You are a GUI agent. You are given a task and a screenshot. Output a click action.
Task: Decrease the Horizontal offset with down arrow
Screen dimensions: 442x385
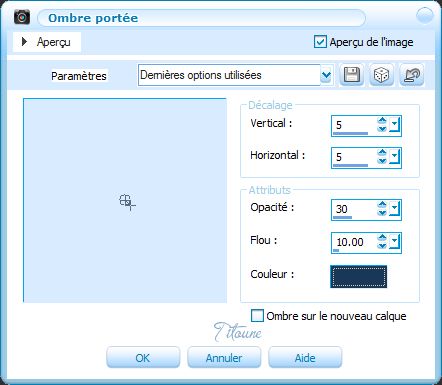pos(382,161)
